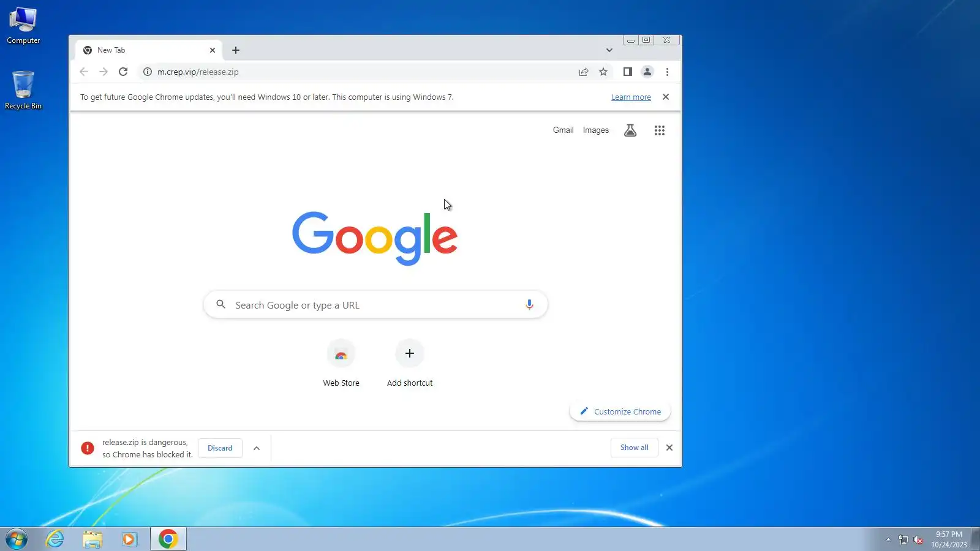This screenshot has height=551, width=980.
Task: Open the clock showing 9:57 PM
Action: point(949,539)
